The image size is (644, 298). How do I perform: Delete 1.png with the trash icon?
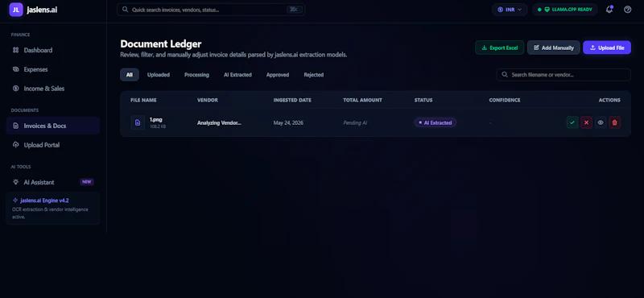tap(614, 122)
